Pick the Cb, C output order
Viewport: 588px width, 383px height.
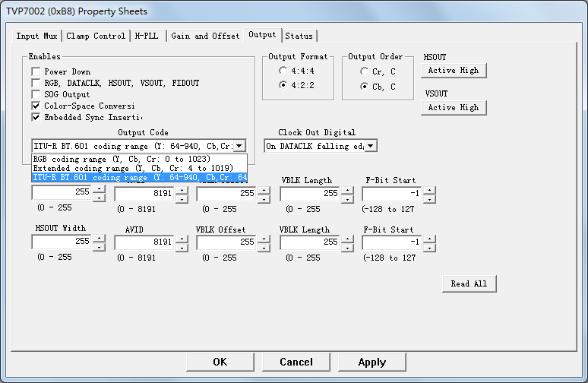364,87
